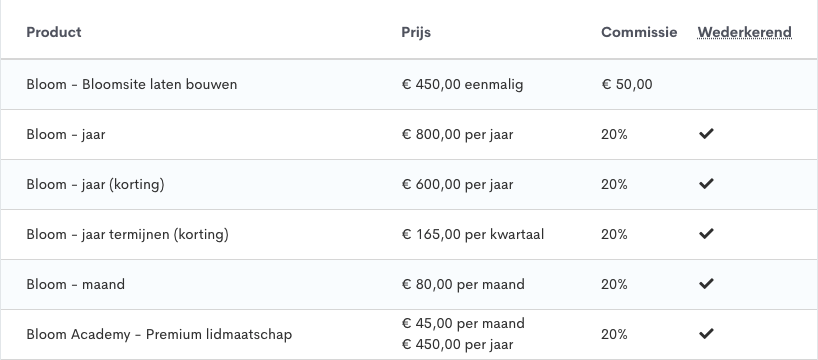This screenshot has height=360, width=818.
Task: Click the checkmark for Bloom - jaar termijnen (korting)
Action: (x=706, y=234)
